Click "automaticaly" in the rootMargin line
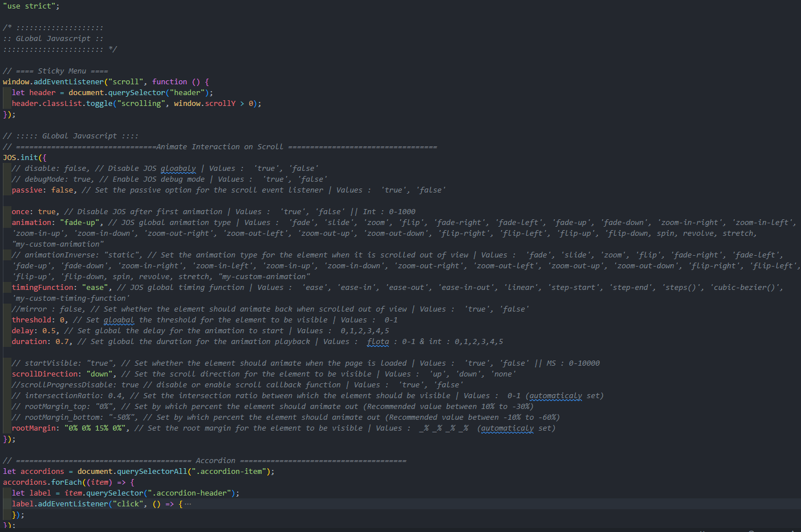This screenshot has height=532, width=801. point(507,428)
